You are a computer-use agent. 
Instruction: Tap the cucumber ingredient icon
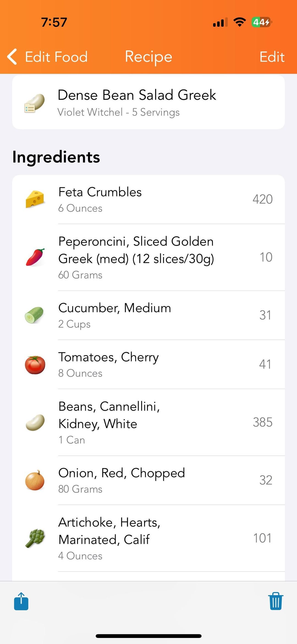[34, 315]
